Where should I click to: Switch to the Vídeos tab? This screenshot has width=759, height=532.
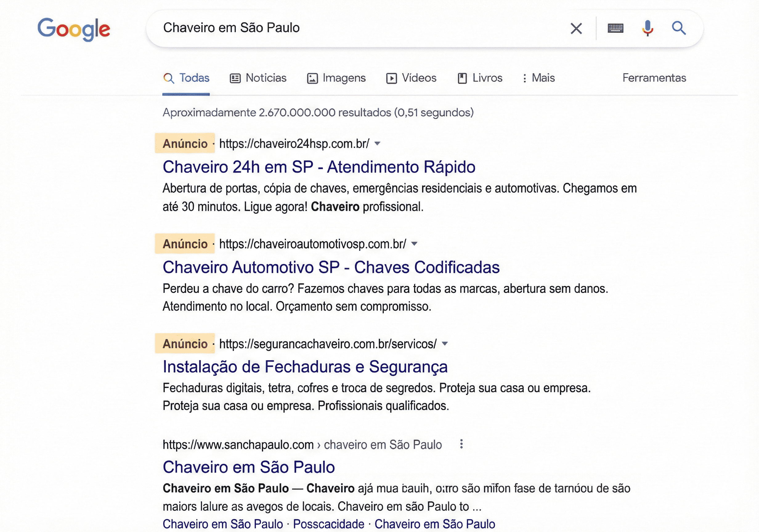411,78
